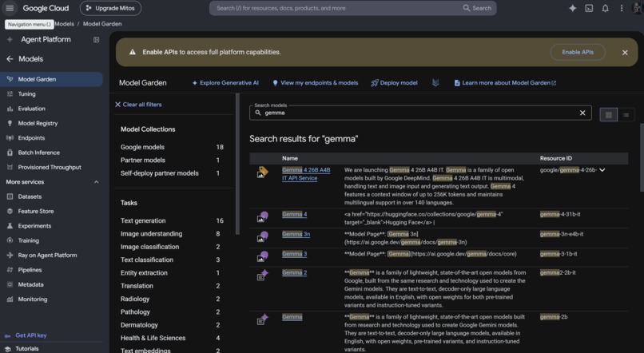Open the Gemma 4 26B A4B IT API Service link
This screenshot has height=353, width=644.
pos(306,174)
